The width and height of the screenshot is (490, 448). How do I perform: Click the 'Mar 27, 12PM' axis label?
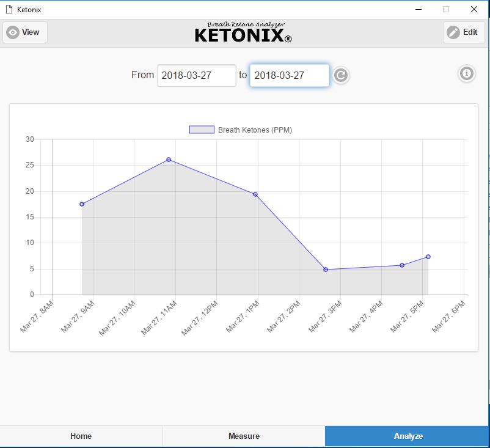(200, 318)
